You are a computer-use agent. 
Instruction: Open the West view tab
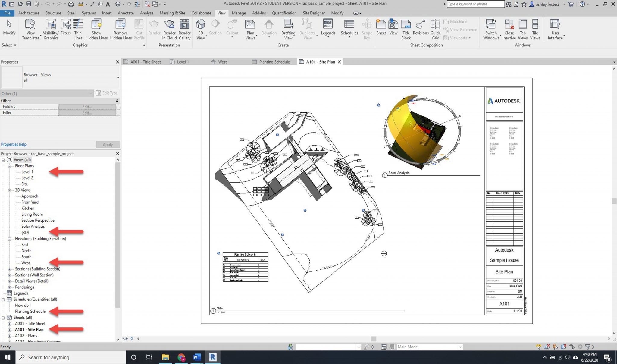[222, 62]
